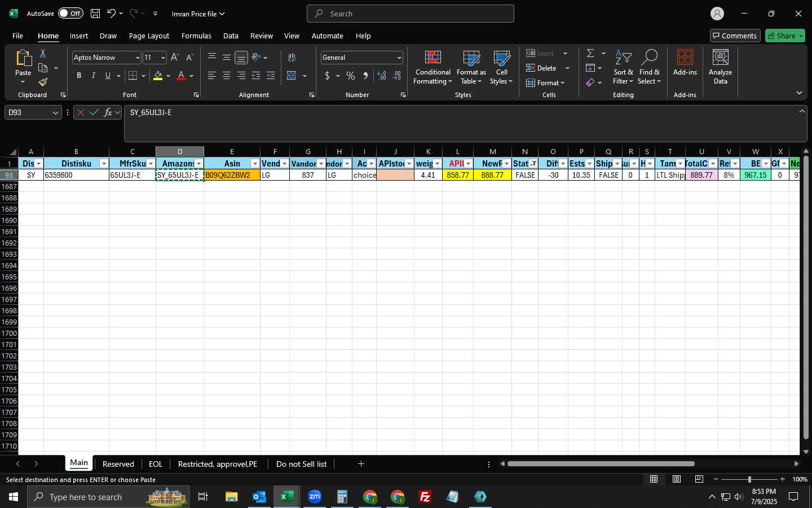The height and width of the screenshot is (508, 812).
Task: Open the Reserved sheet tab
Action: [118, 464]
